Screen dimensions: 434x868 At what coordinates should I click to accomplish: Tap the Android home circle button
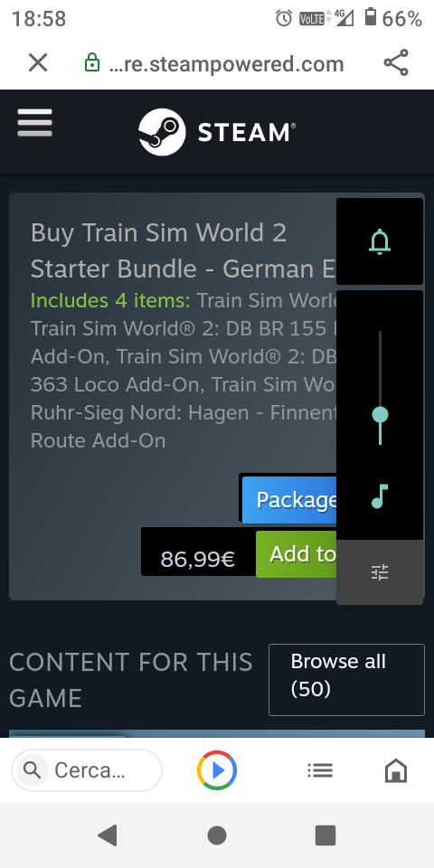(x=217, y=835)
